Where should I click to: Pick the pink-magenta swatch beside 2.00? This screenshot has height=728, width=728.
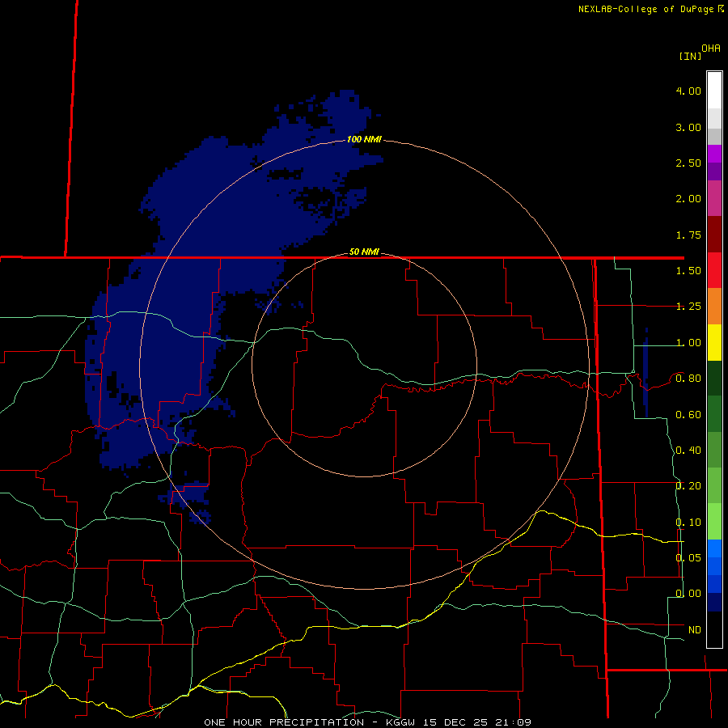click(714, 198)
